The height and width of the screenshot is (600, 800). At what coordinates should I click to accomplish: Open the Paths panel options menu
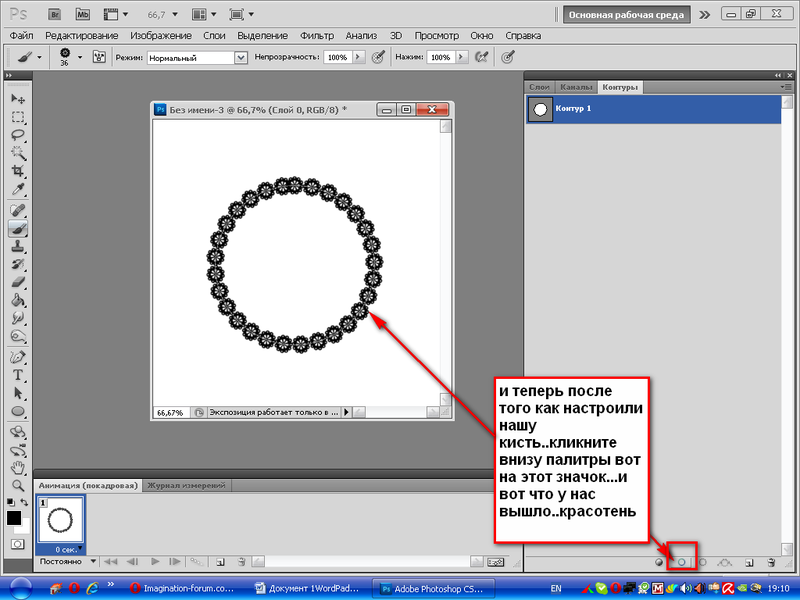coord(785,87)
